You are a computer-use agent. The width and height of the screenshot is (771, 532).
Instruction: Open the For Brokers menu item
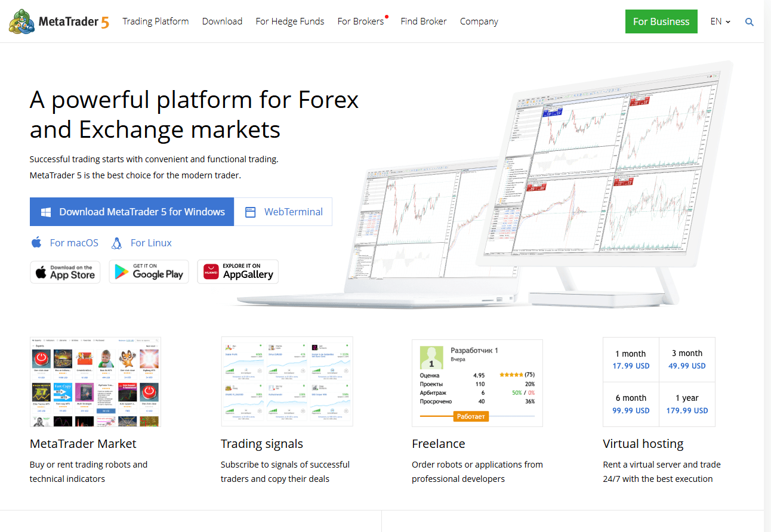tap(360, 21)
